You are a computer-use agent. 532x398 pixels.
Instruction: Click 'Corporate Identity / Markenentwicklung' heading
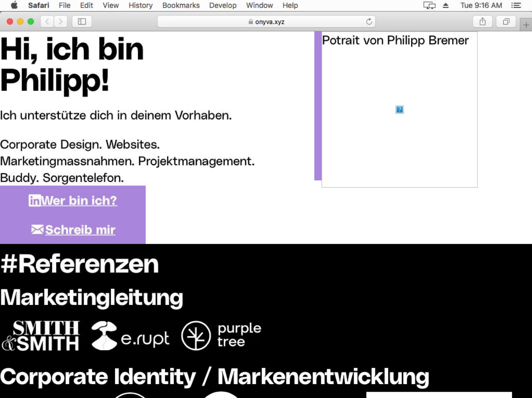pyautogui.click(x=215, y=377)
